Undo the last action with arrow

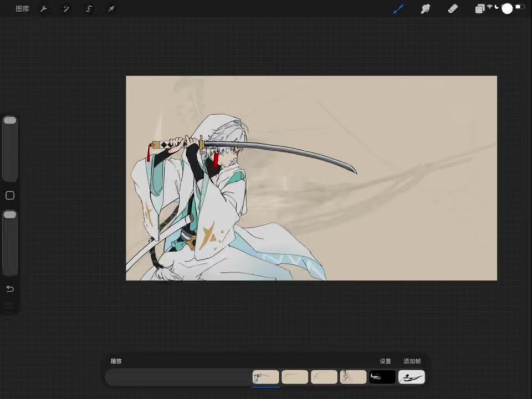(10, 289)
